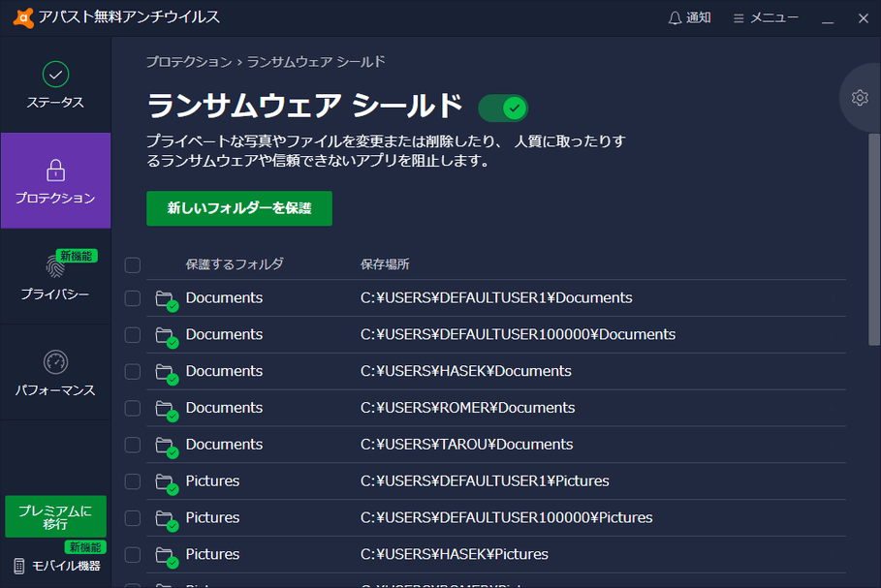Screen dimensions: 881x588
Task: Click folder icon for DEFAULTUSER100000 Pictures
Action: 167,519
